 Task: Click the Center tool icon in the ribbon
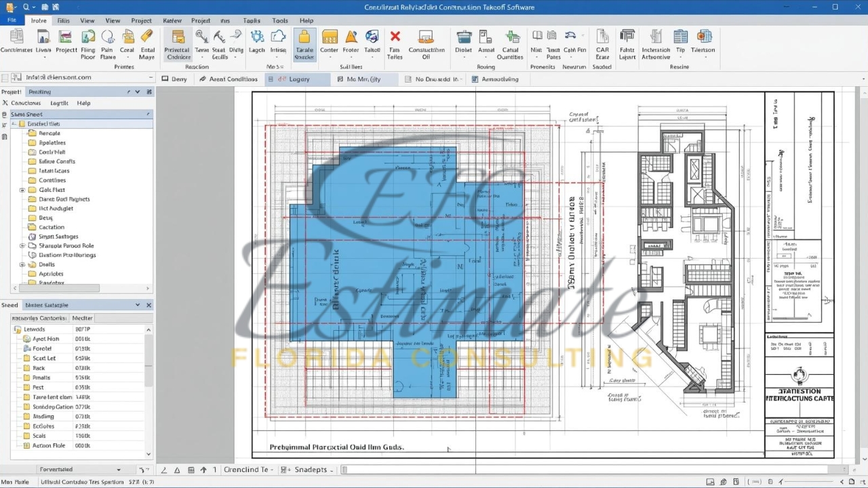[330, 38]
